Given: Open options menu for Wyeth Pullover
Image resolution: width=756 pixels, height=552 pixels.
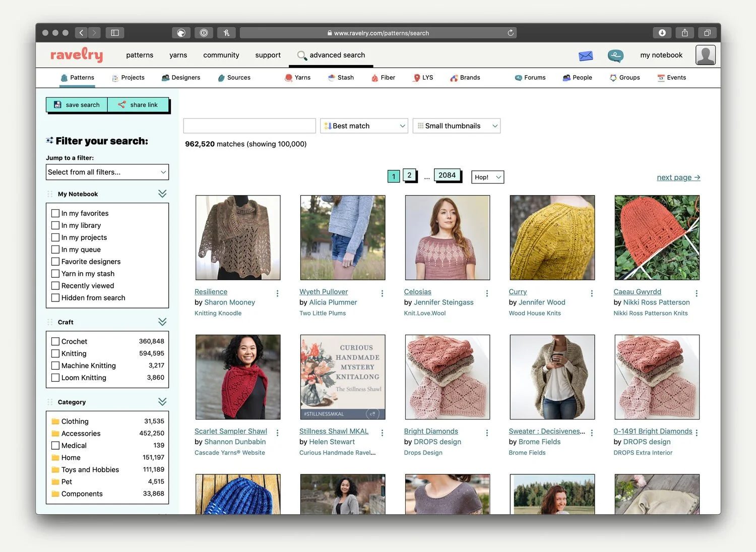Looking at the screenshot, I should coord(382,293).
